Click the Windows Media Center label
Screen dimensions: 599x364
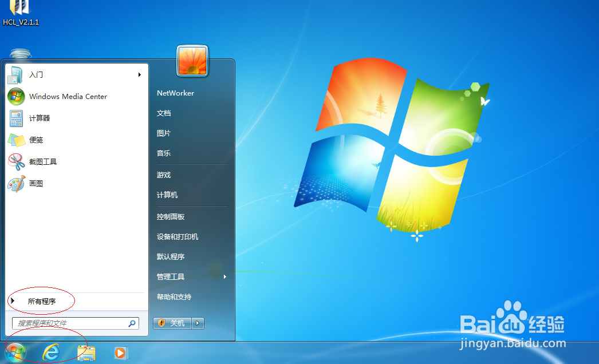click(68, 97)
